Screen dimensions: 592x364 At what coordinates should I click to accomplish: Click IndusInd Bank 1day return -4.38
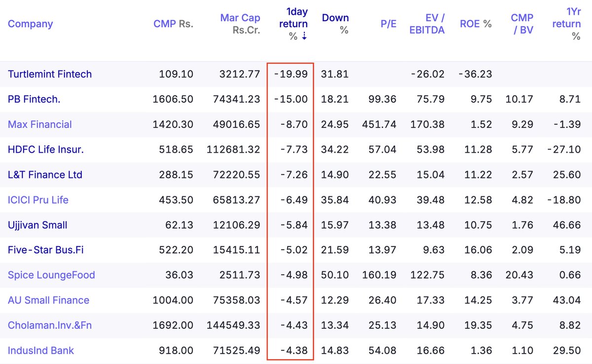click(294, 351)
